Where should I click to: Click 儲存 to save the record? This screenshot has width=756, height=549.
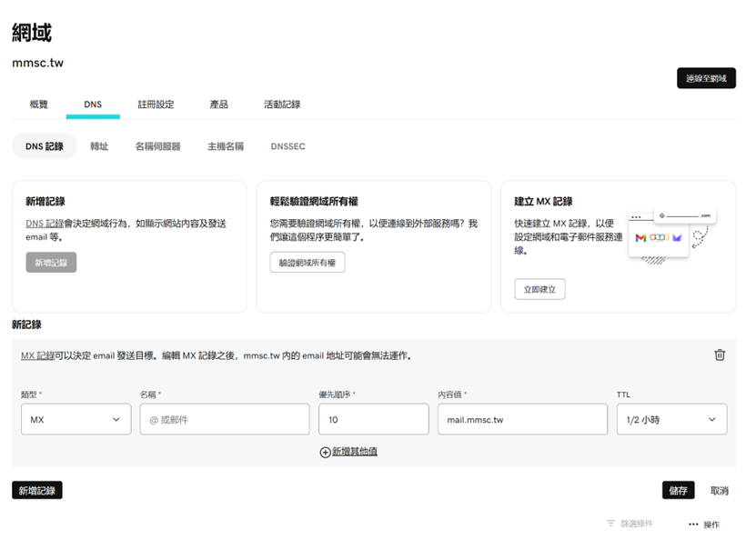(678, 490)
